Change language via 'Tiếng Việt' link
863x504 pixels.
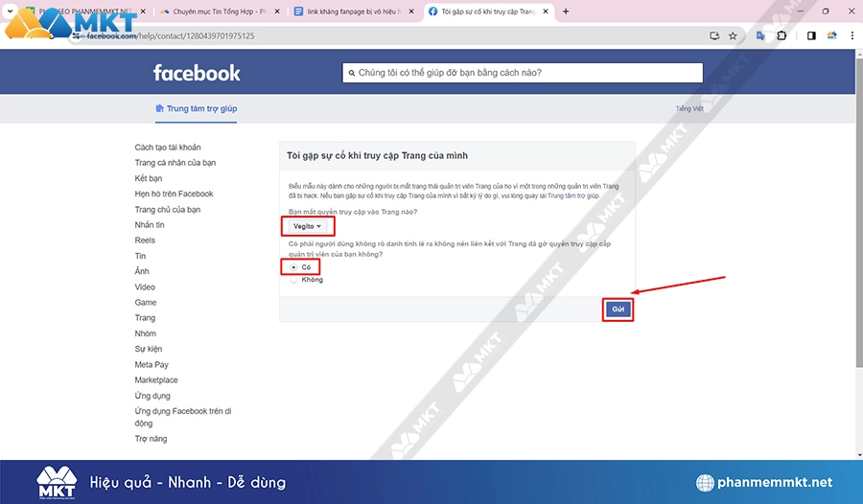(689, 108)
